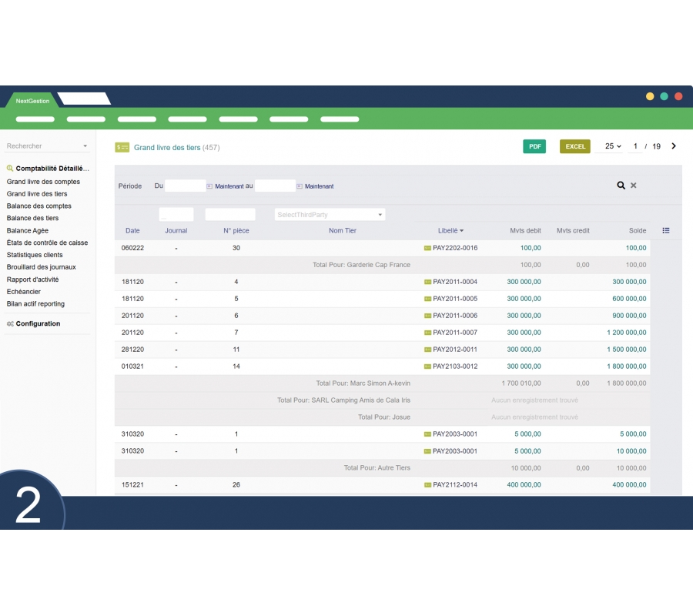Open the column selector list icon
The height and width of the screenshot is (616, 693).
(x=666, y=230)
